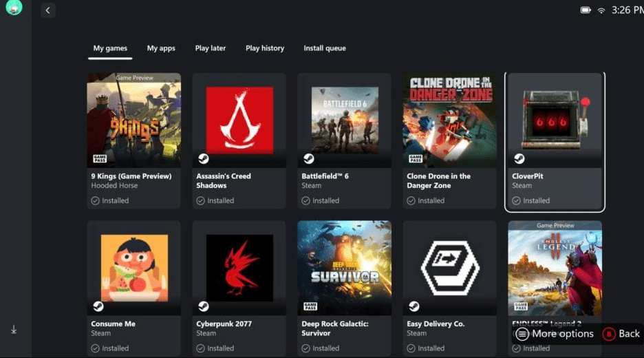Select the CloverPit title text

[527, 176]
